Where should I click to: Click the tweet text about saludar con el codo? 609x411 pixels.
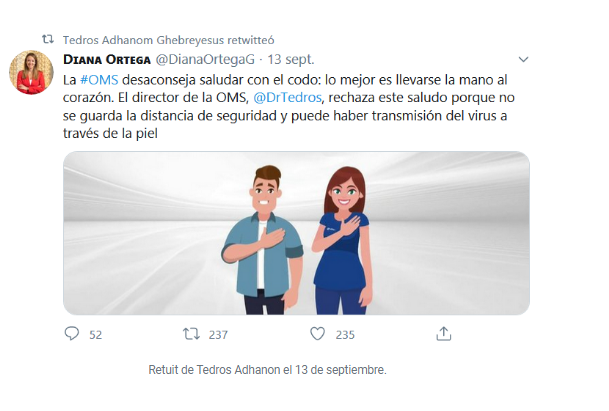tap(289, 106)
